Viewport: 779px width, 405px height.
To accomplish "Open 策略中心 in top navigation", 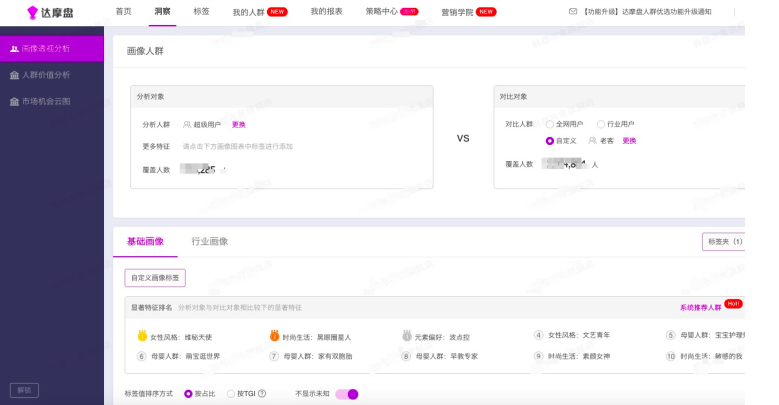I will point(382,11).
